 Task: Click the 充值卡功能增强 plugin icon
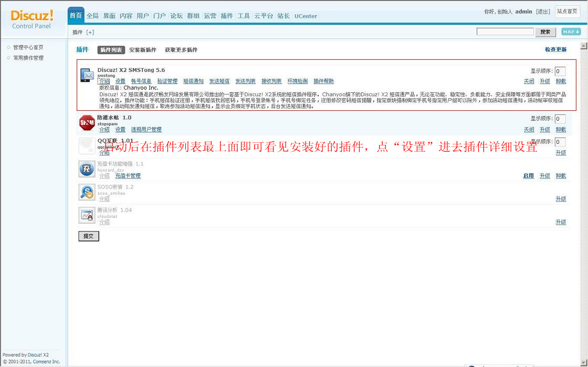click(87, 169)
